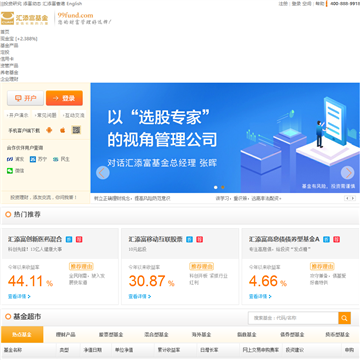The height and width of the screenshot is (360, 360).
Task: Go to next banner slide arrow
Action: (347, 173)
